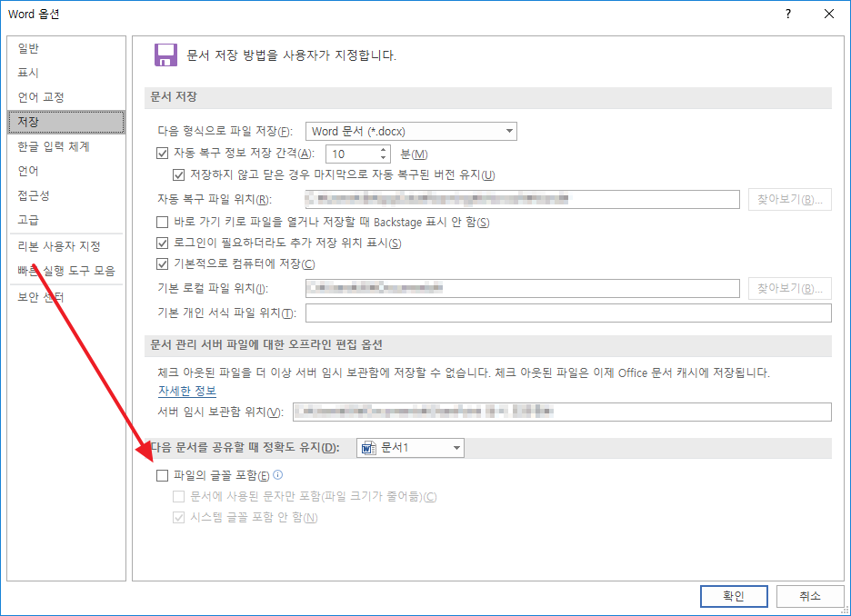This screenshot has height=616, width=851.
Task: Click the 자동 복구 파일 위치 path field
Action: 522,199
